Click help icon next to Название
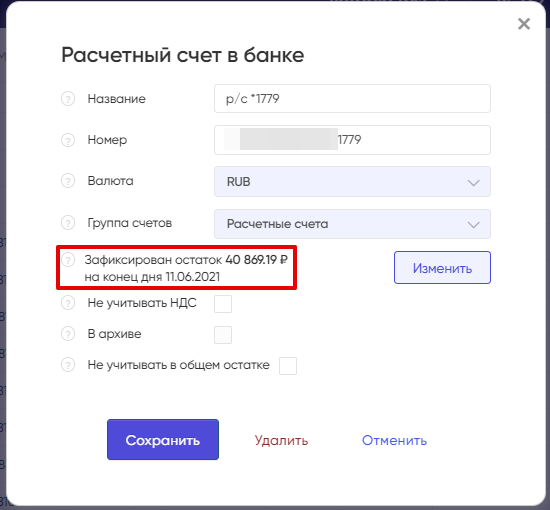The image size is (550, 510). point(68,99)
